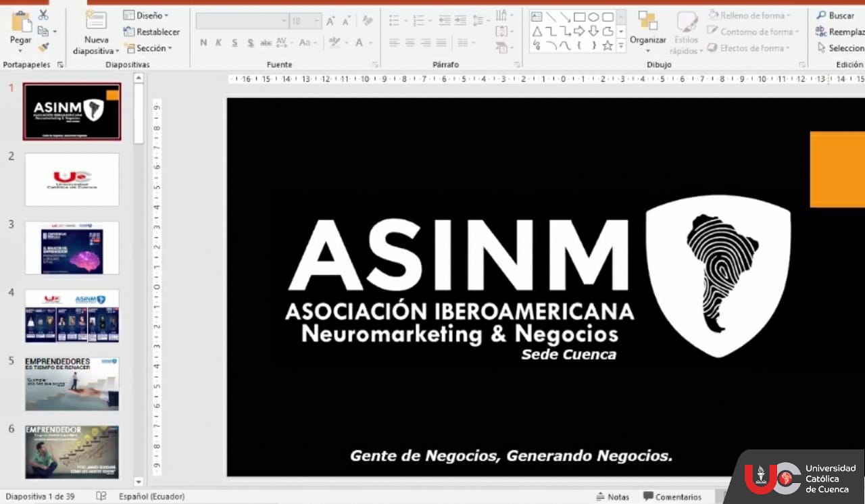The height and width of the screenshot is (504, 865).
Task: Click Reemplazar in Edición group
Action: click(840, 32)
